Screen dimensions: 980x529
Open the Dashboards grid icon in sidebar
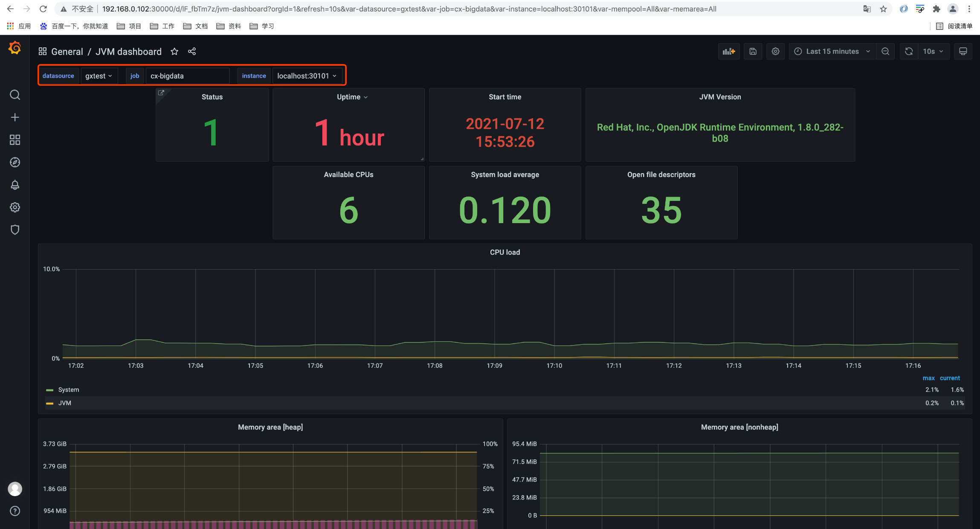15,140
